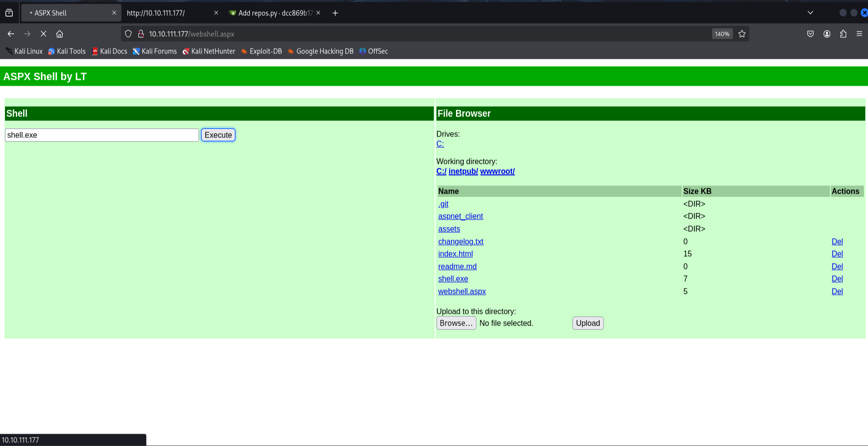
Task: Open the Kali Docs bookmark
Action: pyautogui.click(x=110, y=51)
